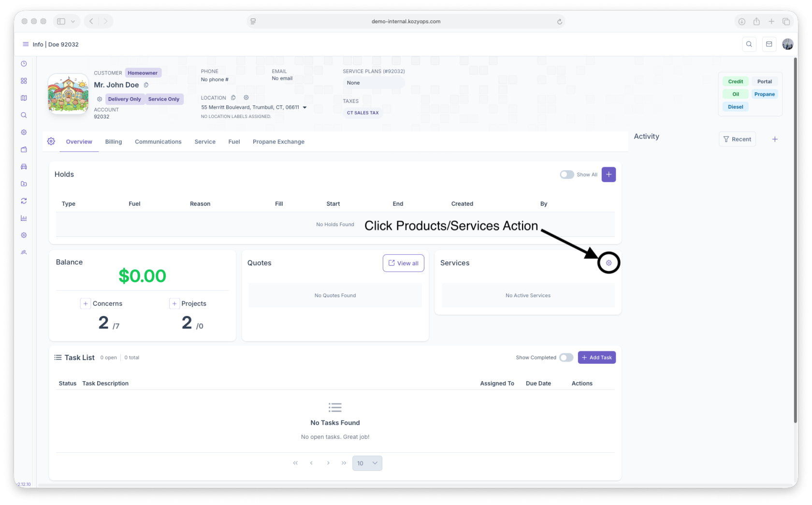This screenshot has width=812, height=505.
Task: Click the gear icon left of Overview tab
Action: tap(51, 141)
